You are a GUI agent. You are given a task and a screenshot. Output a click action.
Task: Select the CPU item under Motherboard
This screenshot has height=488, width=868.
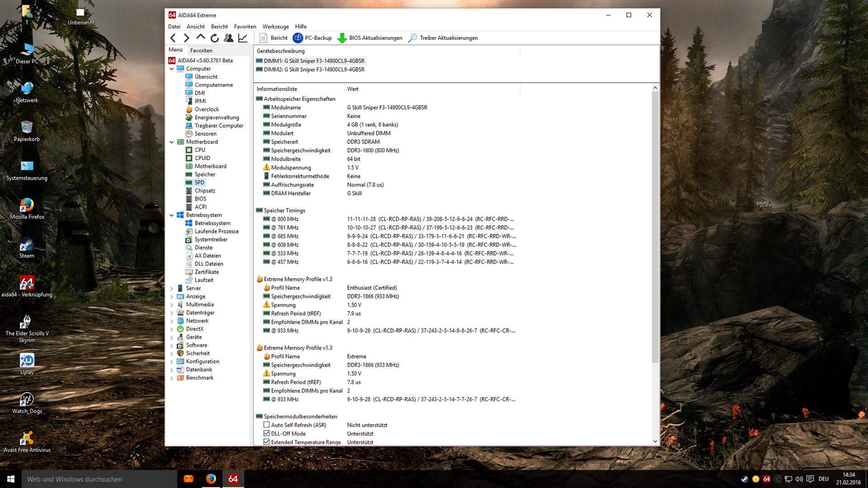click(x=200, y=150)
